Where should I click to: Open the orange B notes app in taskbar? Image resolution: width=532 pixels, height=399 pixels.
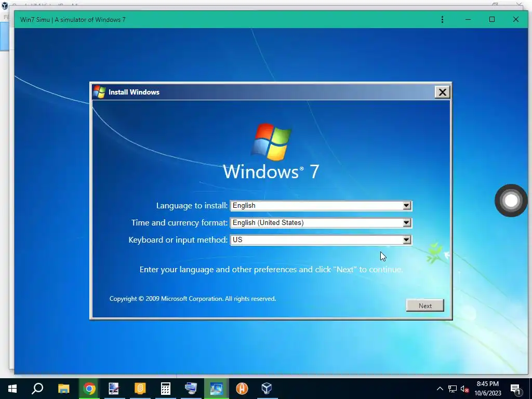coord(140,389)
